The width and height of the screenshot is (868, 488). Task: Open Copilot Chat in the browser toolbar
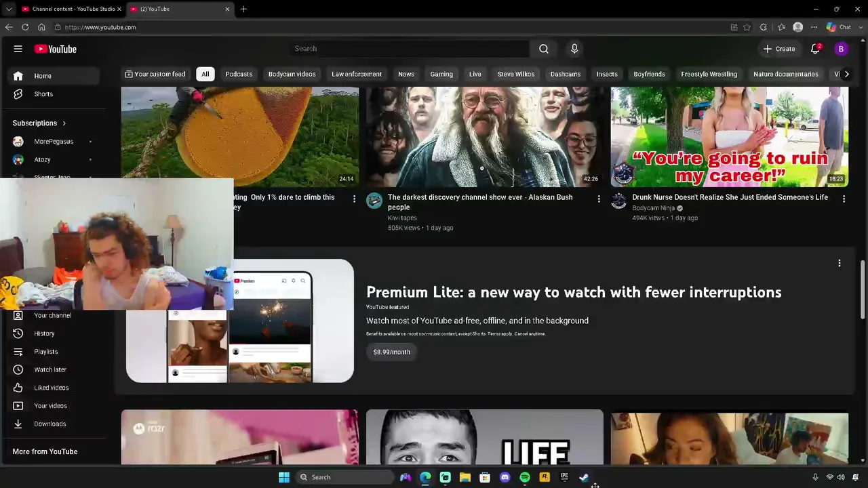(838, 27)
